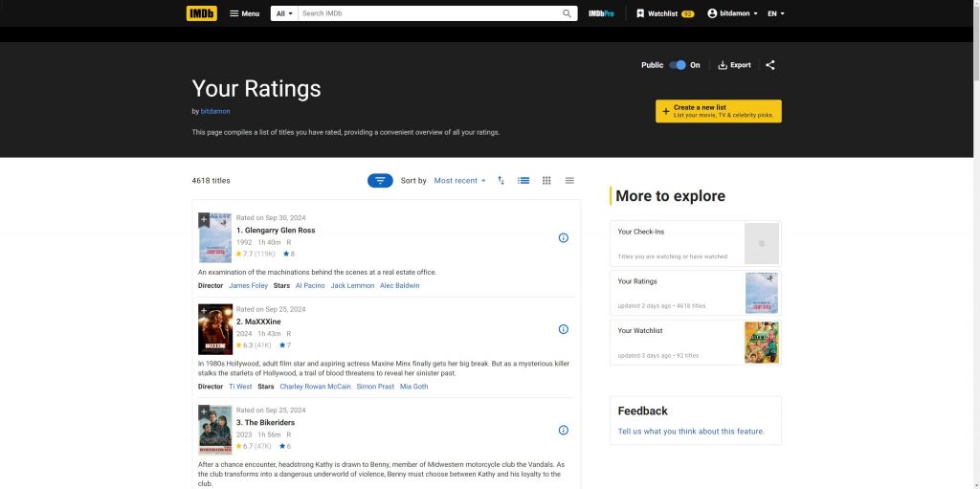980x489 pixels.
Task: Change your 6 rating for The Bikeriders
Action: click(x=285, y=447)
